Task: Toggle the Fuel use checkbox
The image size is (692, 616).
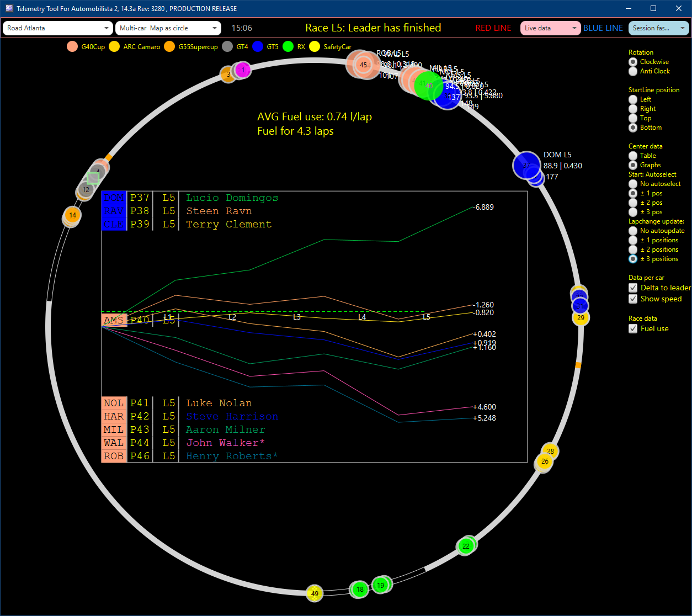Action: 633,328
